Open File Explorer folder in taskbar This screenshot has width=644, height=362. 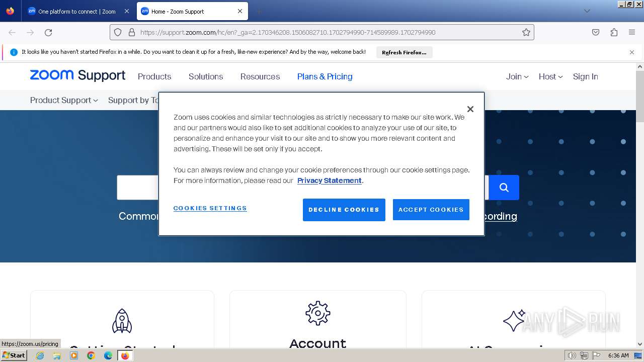click(57, 355)
